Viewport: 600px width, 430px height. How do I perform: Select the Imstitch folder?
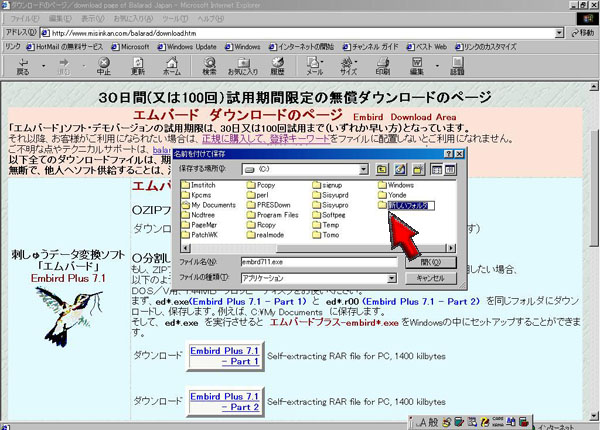[199, 185]
